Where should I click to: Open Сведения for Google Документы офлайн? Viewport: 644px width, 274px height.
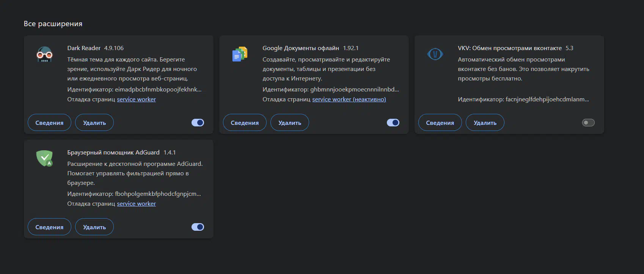245,123
